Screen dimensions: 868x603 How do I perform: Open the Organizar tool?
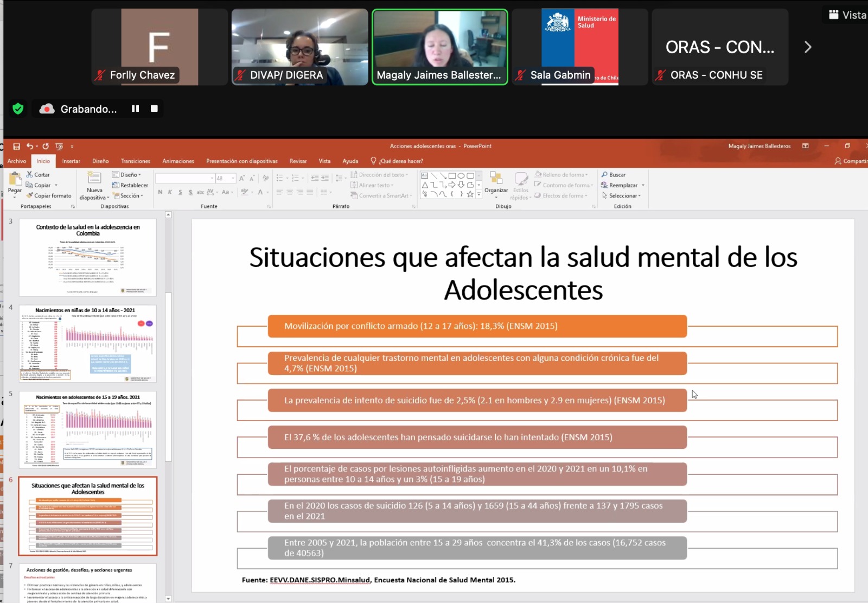496,182
